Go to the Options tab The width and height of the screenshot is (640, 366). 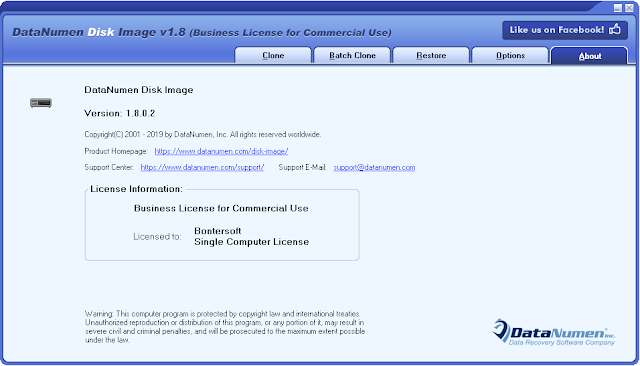point(510,55)
